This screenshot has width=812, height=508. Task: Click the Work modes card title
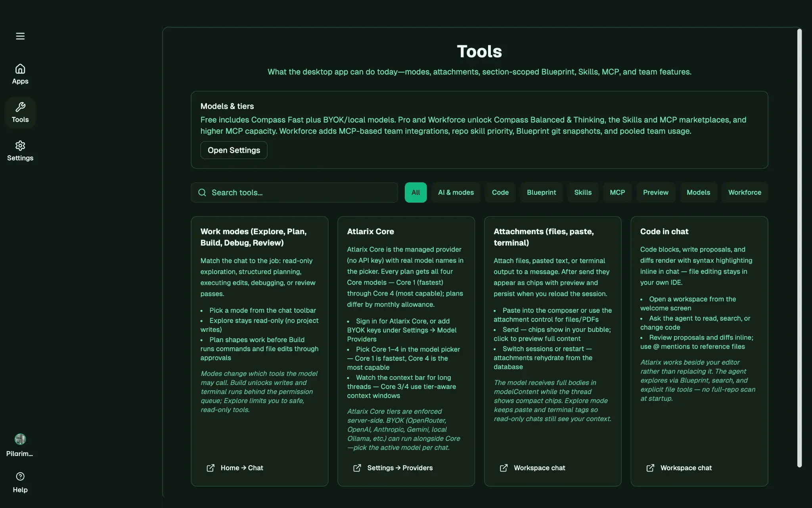pos(253,237)
